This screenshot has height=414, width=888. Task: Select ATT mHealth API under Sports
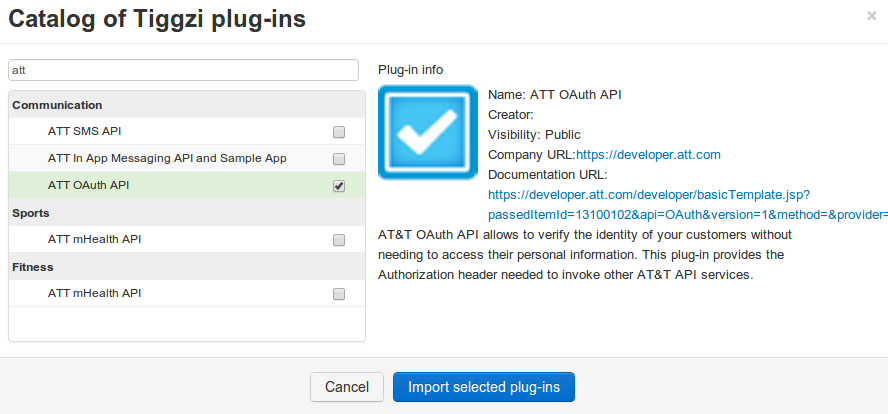pyautogui.click(x=94, y=239)
